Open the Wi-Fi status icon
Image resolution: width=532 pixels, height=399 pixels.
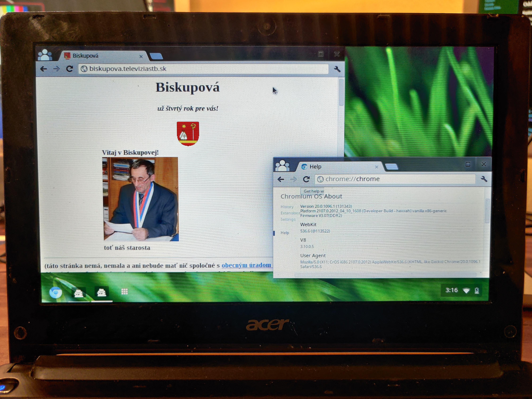(466, 290)
